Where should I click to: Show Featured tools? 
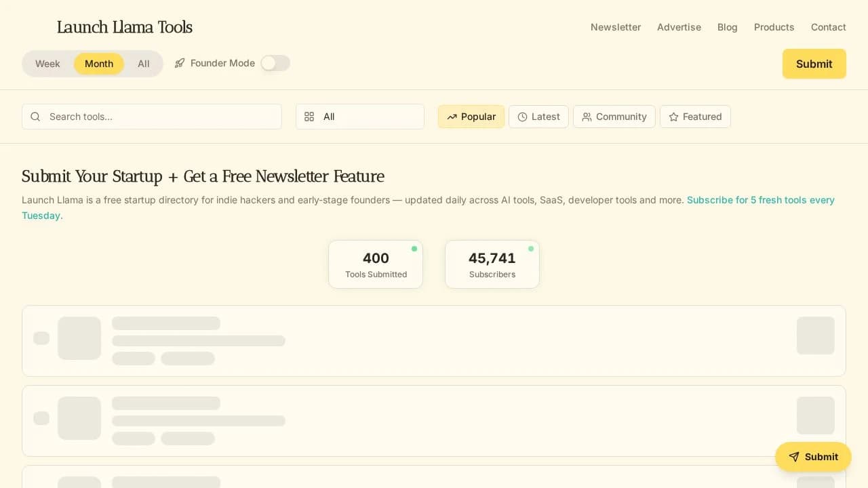click(x=695, y=117)
